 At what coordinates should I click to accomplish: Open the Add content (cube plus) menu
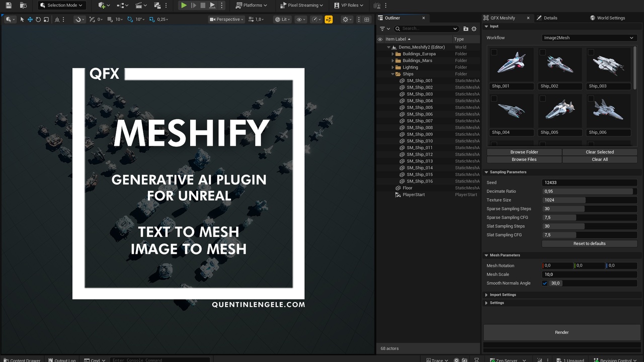click(104, 5)
